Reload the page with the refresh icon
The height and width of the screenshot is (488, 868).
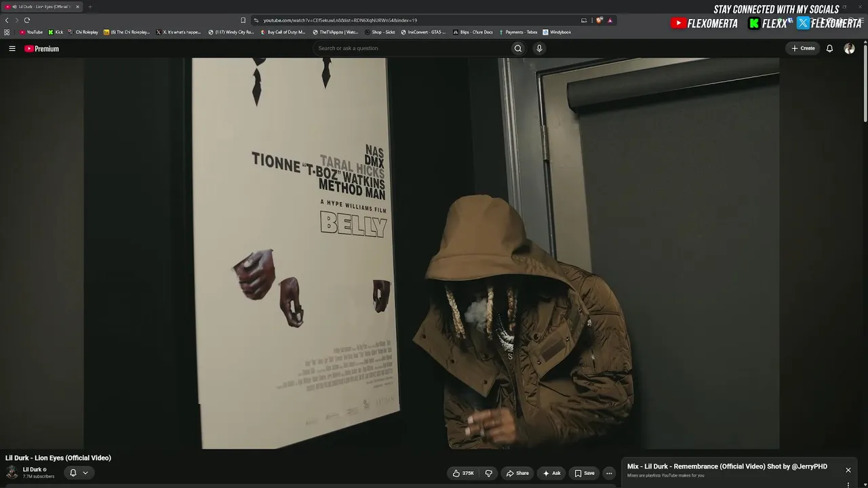27,20
